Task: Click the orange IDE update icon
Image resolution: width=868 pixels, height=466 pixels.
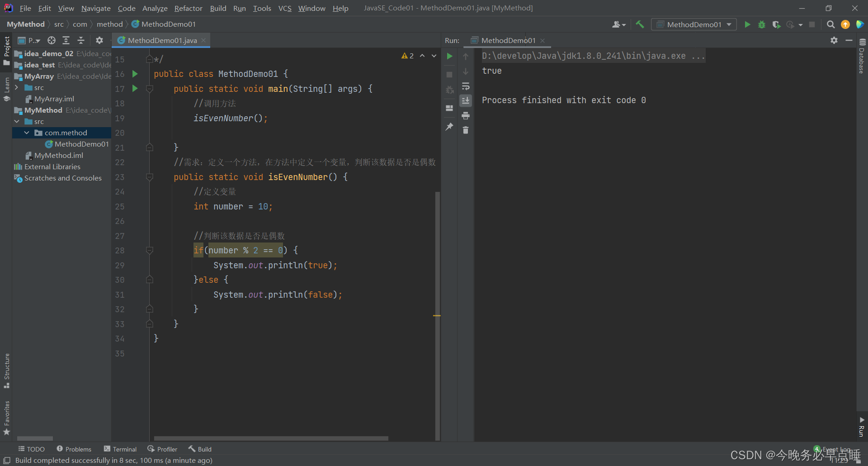Action: tap(845, 24)
